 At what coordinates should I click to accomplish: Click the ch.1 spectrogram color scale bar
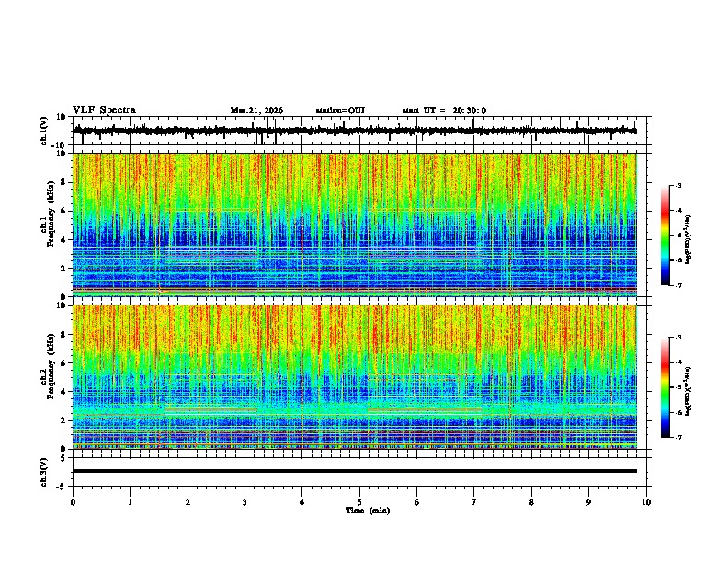(665, 236)
